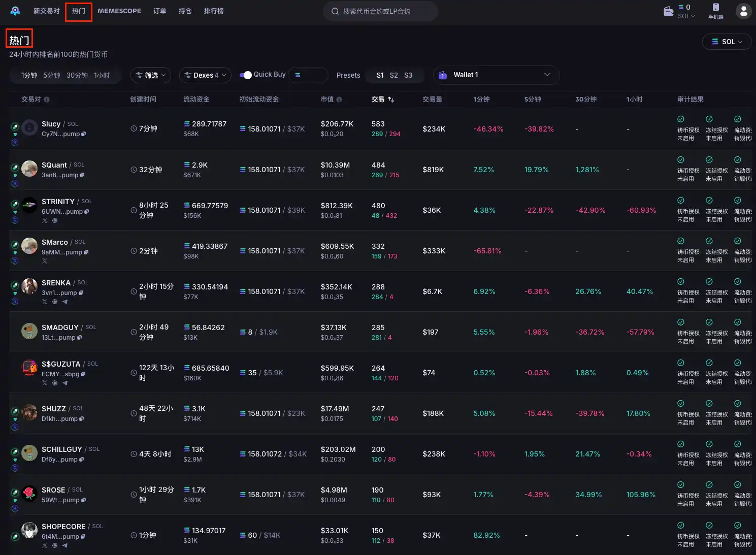
Task: Click the info icon next to 市值 header
Action: [x=339, y=100]
